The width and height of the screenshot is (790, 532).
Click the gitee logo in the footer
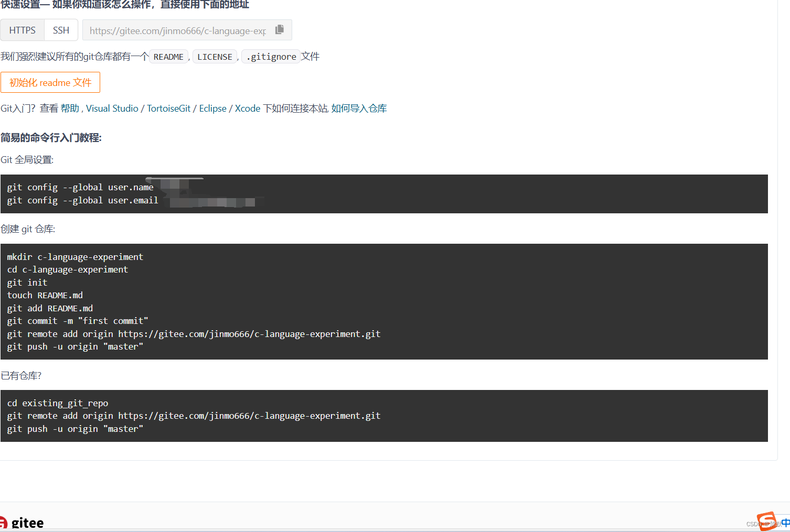tap(22, 523)
